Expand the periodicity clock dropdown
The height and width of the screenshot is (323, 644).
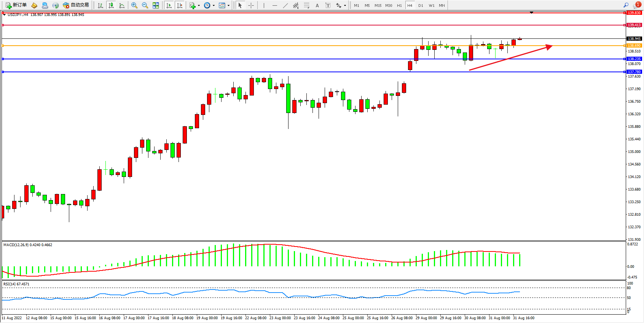coord(214,5)
